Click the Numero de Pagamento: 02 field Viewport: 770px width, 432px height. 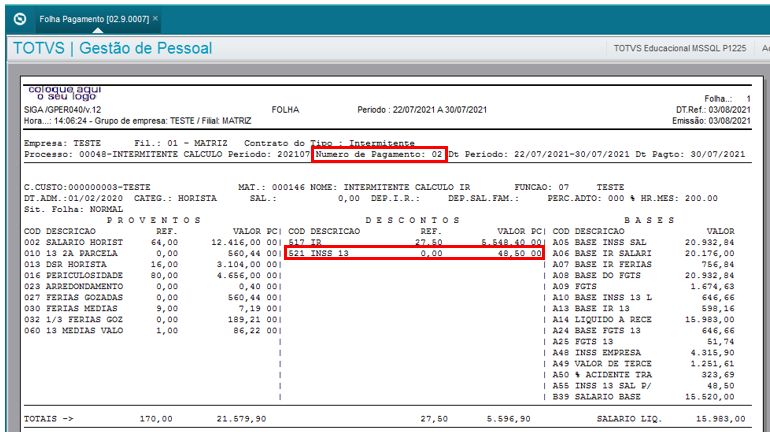pos(379,154)
